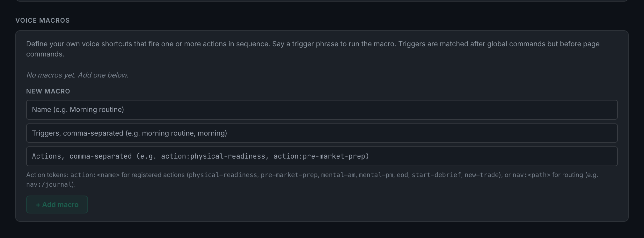Click the 'Action tokens:' help text label
Image resolution: width=644 pixels, height=238 pixels.
click(47, 175)
